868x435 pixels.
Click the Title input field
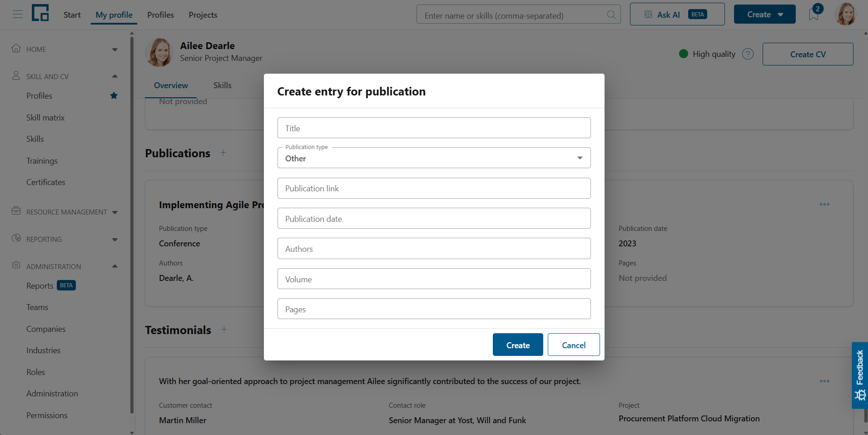[434, 128]
